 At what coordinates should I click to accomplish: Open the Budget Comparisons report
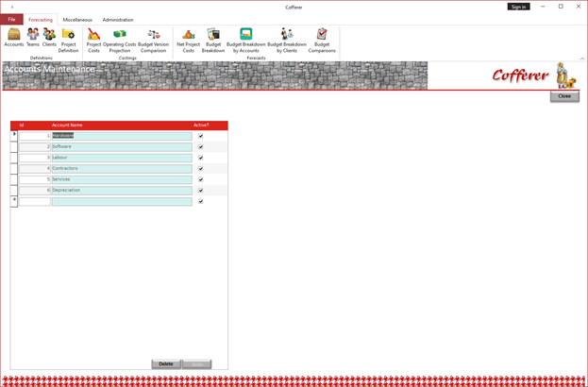coord(322,41)
